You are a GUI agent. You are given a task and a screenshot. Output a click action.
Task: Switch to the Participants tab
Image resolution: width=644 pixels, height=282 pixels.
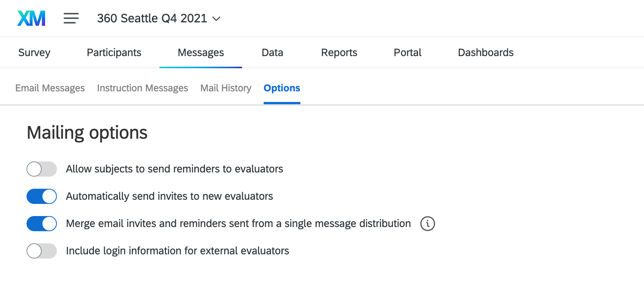(114, 52)
